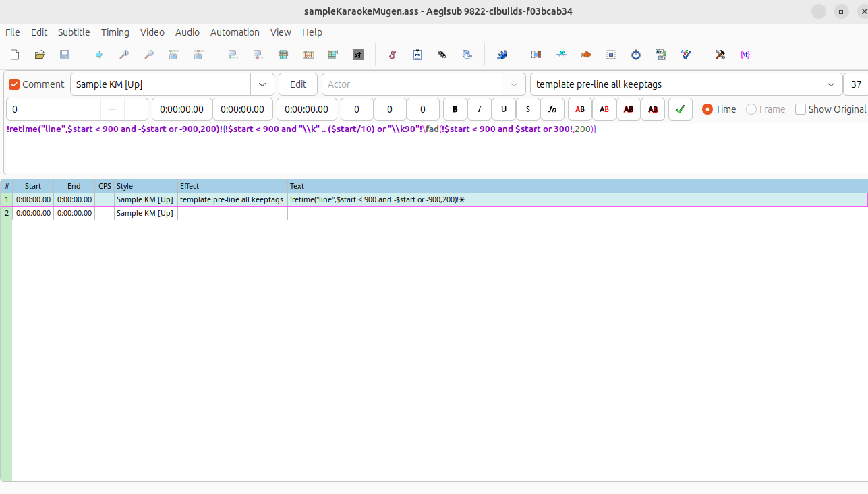Open the Automation manager icon
The image size is (868, 494).
pyautogui.click(x=502, y=55)
